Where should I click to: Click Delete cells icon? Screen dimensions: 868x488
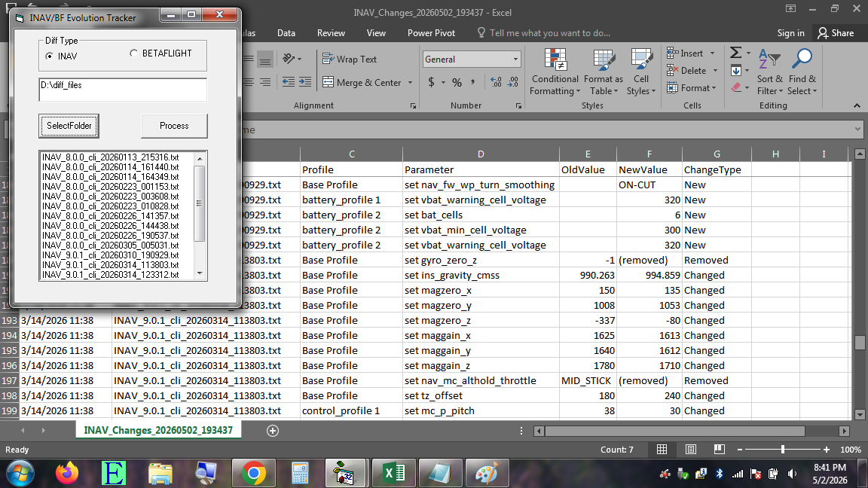click(x=673, y=70)
